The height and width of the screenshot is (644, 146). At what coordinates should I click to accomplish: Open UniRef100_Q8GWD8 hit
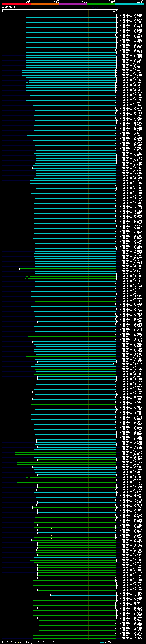click(x=131, y=326)
